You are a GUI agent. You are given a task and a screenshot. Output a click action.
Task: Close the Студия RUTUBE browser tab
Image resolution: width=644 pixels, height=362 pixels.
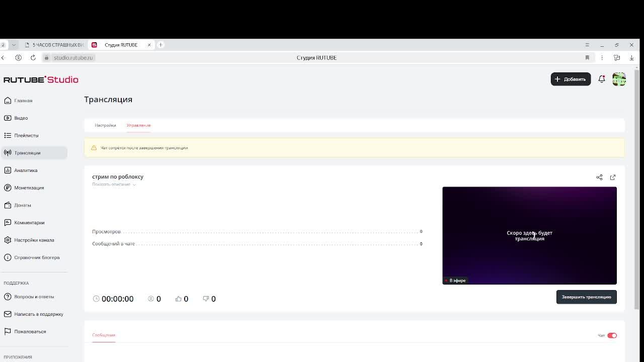click(x=149, y=45)
